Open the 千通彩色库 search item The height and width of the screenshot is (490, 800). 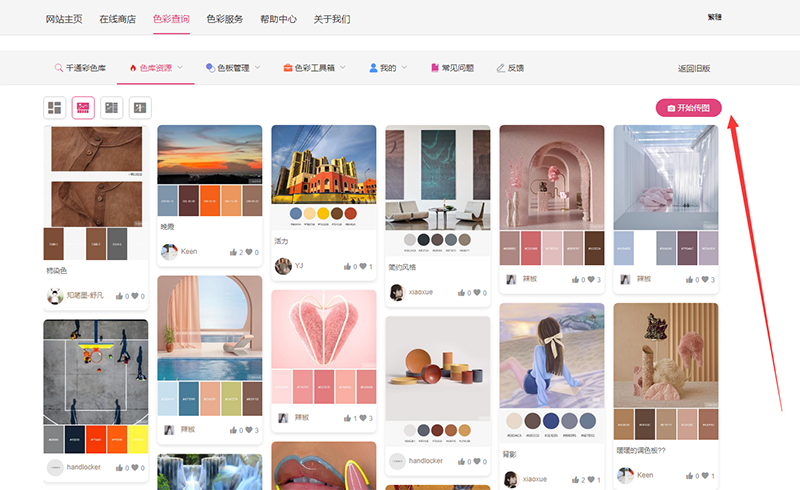pyautogui.click(x=80, y=68)
